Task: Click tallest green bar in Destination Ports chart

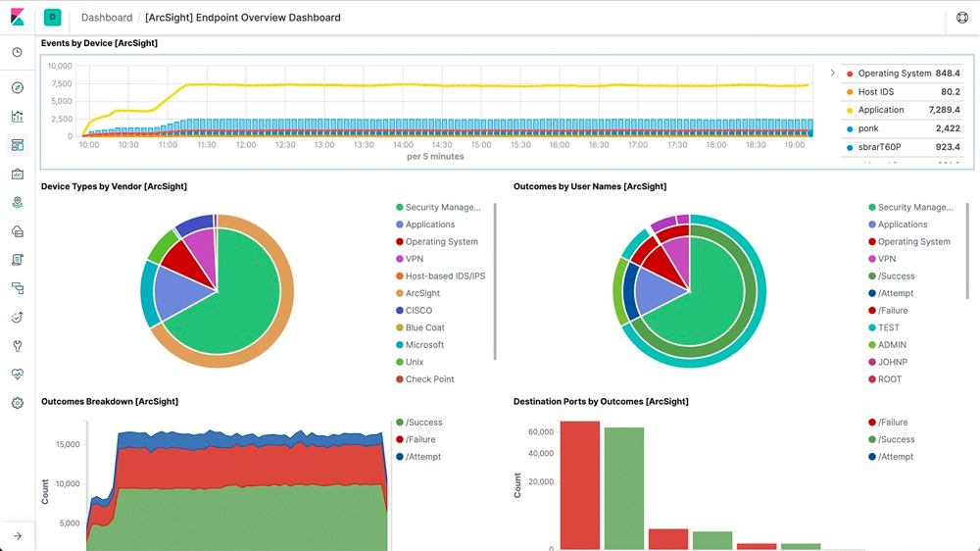Action: tap(623, 488)
